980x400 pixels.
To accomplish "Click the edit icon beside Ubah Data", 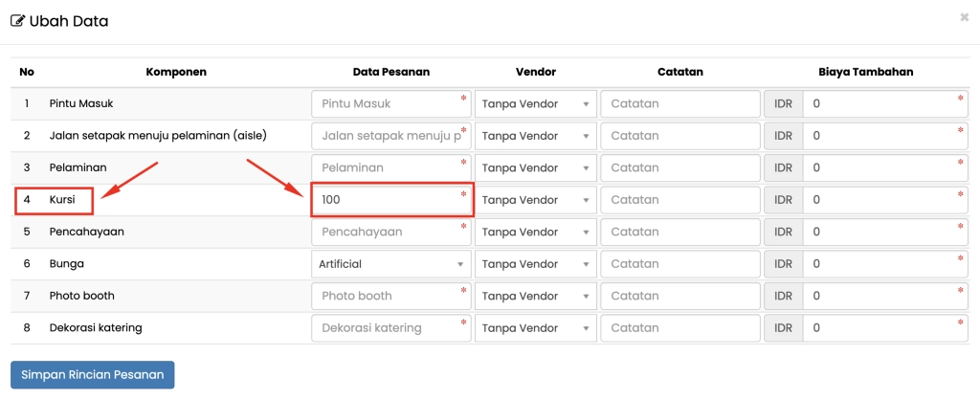I will [x=17, y=21].
